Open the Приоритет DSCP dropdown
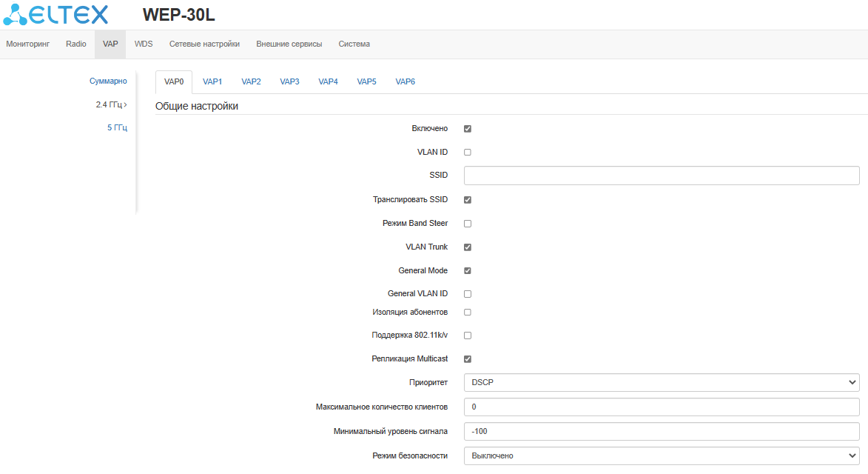Screen dimensions: 868x474 tap(661, 382)
